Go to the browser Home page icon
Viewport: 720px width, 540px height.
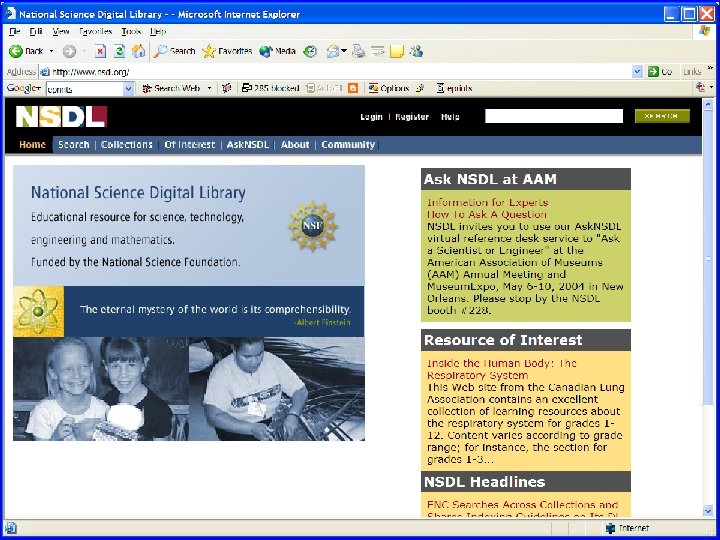point(138,51)
